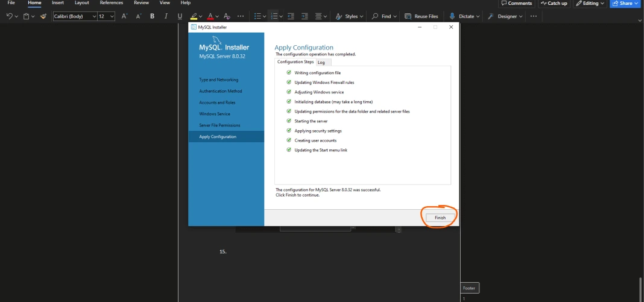Image resolution: width=644 pixels, height=302 pixels.
Task: Collapse the ribbon with the chevron
Action: click(x=640, y=20)
